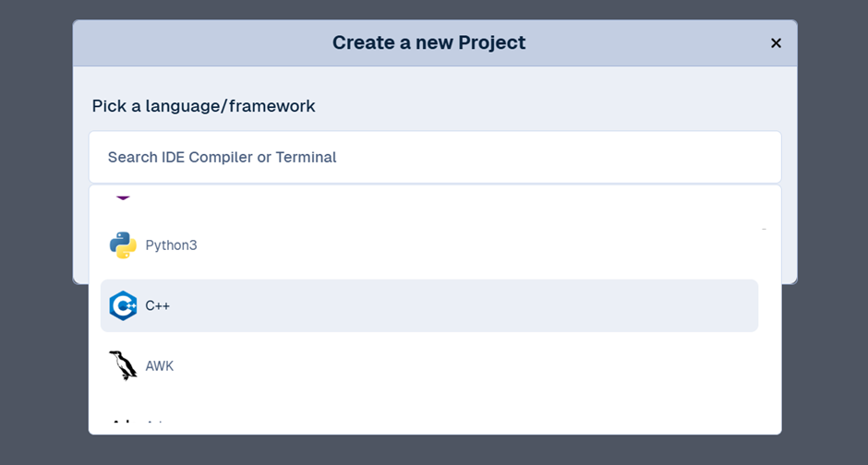The image size is (868, 465).
Task: Focus the Search IDE Compiler or Terminal field
Action: coord(434,157)
